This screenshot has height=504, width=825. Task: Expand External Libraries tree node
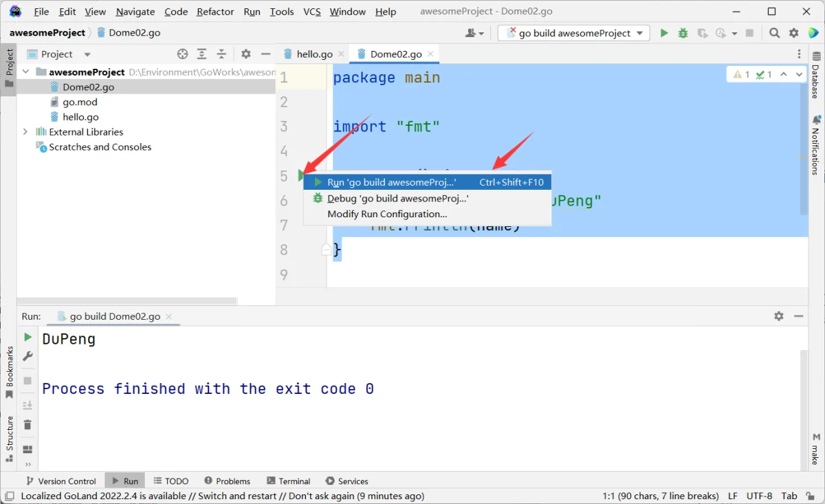pyautogui.click(x=25, y=131)
